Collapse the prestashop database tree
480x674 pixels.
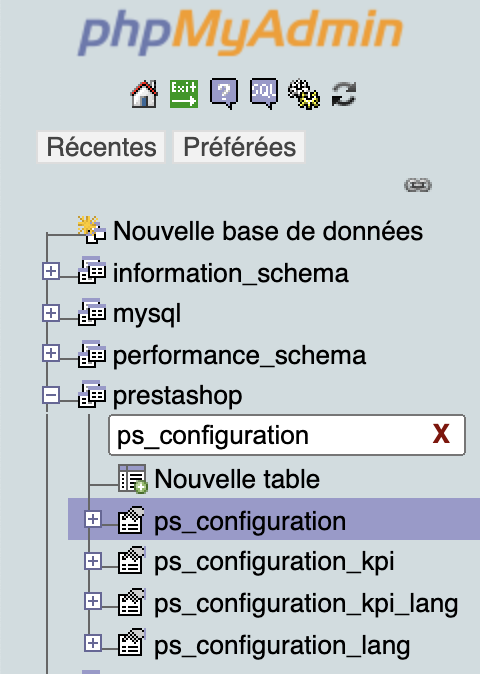click(51, 395)
